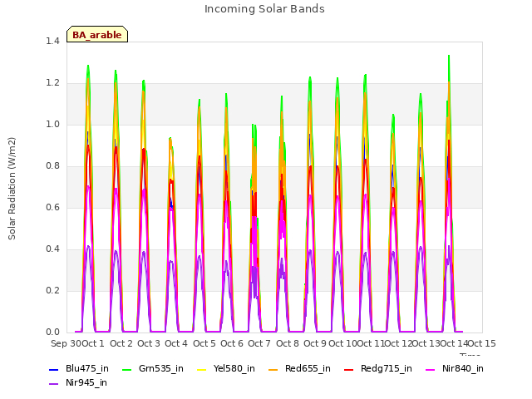The width and height of the screenshot is (532, 399).
Task: Click the orange Red655_in color marker
Action: (x=273, y=369)
